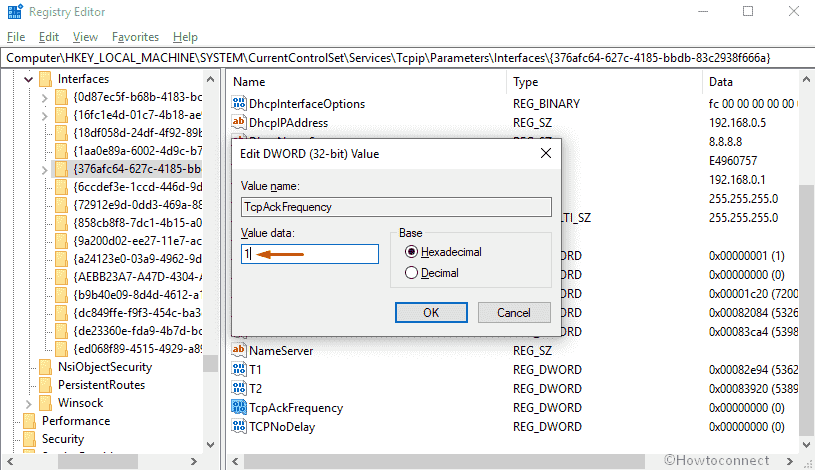Select the DhcpIPAddress string value icon
The image size is (815, 470).
(239, 122)
